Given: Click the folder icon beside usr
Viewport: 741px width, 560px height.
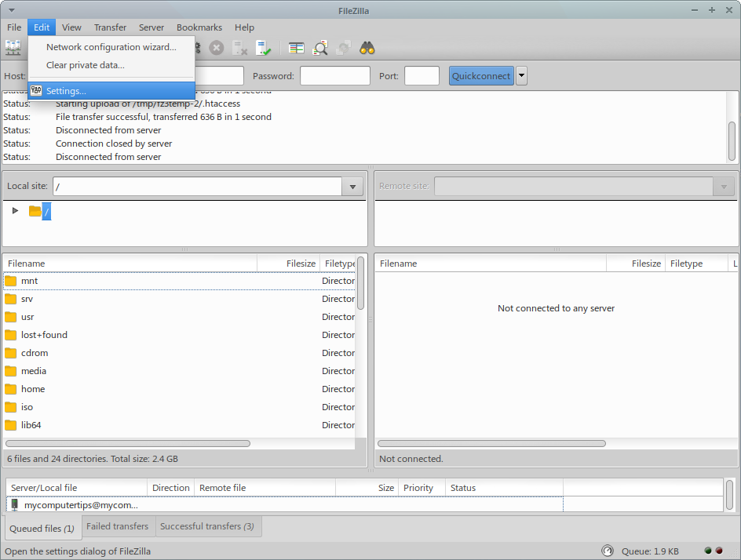Looking at the screenshot, I should [10, 317].
